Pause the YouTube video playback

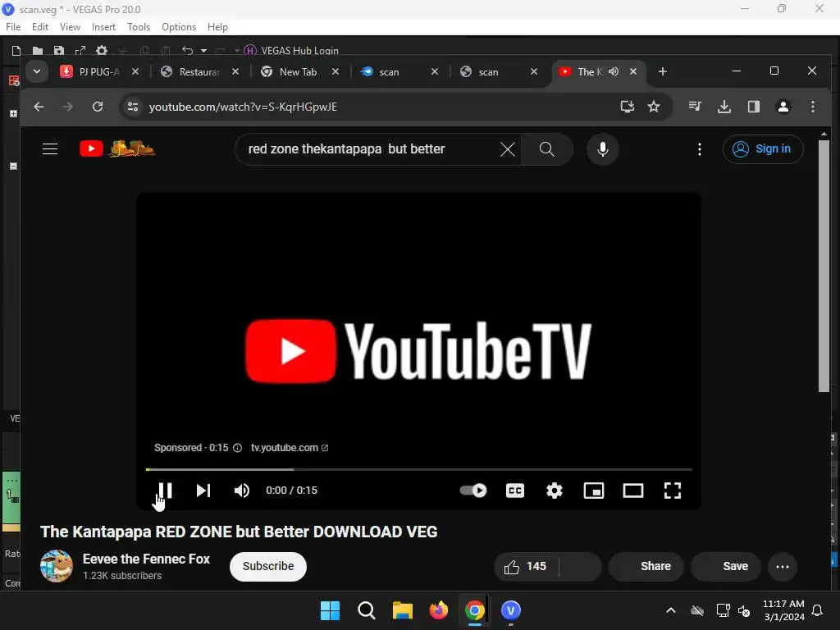[x=164, y=491]
